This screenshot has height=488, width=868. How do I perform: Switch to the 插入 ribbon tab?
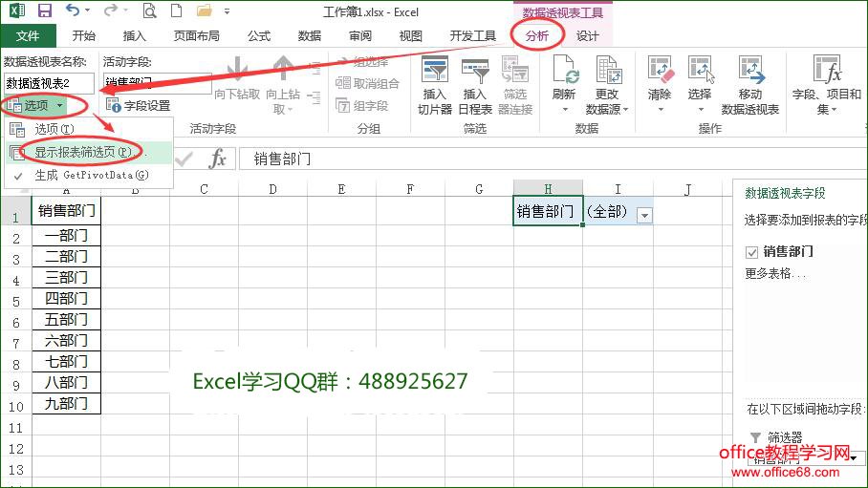(134, 36)
